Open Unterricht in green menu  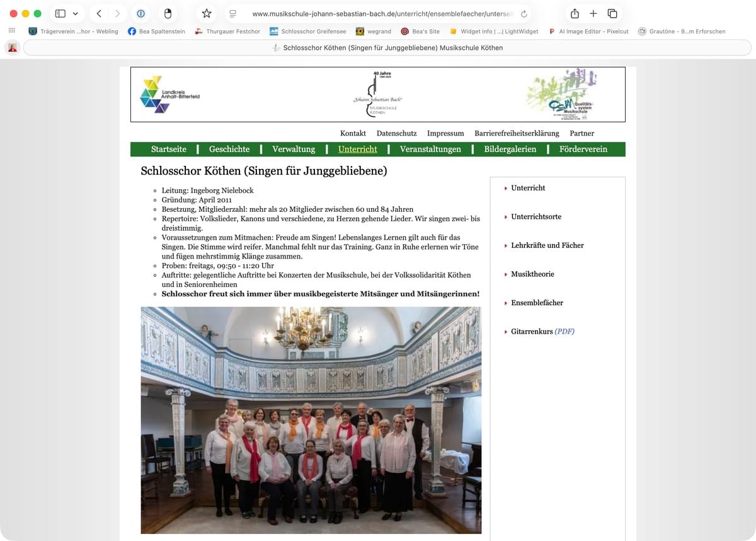357,149
